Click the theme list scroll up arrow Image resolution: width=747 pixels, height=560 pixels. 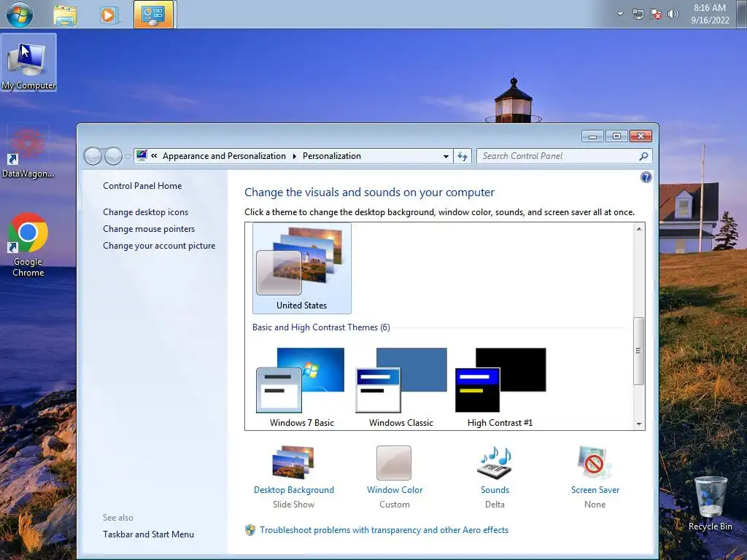(x=639, y=229)
